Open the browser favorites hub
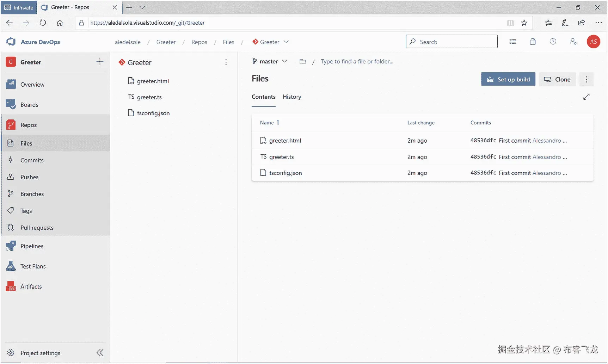This screenshot has height=364, width=608. click(x=548, y=23)
